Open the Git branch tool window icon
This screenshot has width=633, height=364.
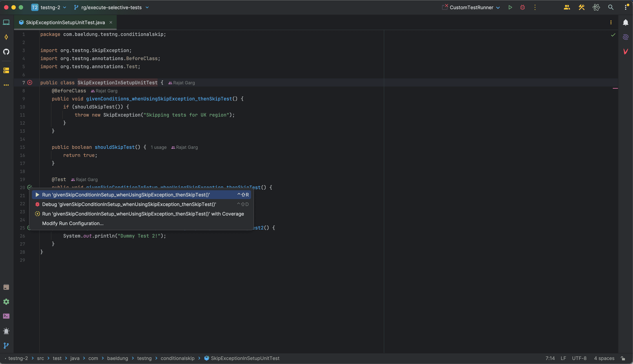pos(6,345)
